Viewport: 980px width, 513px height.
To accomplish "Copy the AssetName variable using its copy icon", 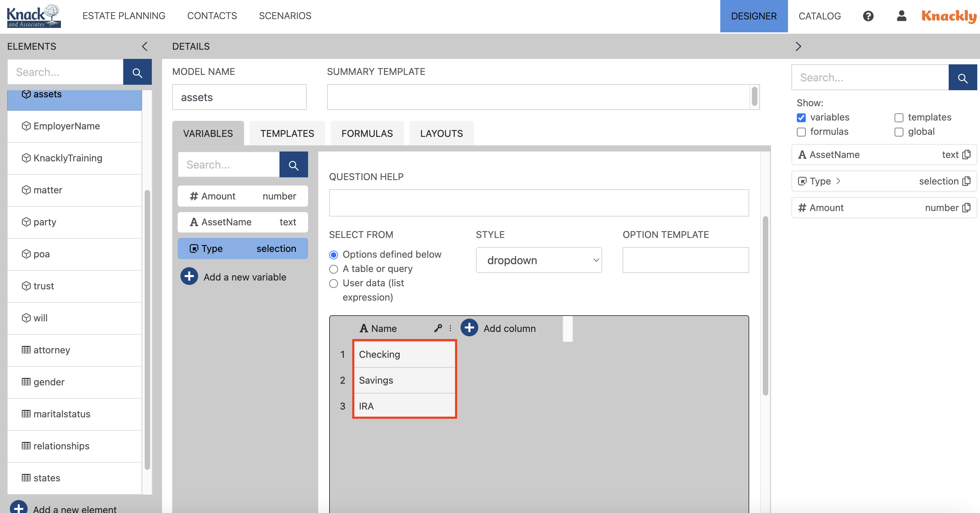I will point(966,155).
